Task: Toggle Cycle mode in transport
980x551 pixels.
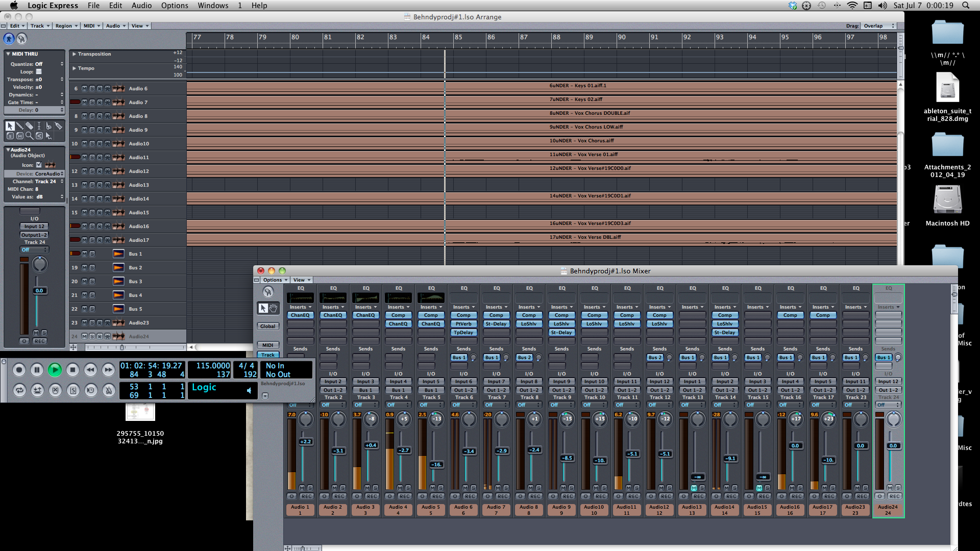Action: 19,390
